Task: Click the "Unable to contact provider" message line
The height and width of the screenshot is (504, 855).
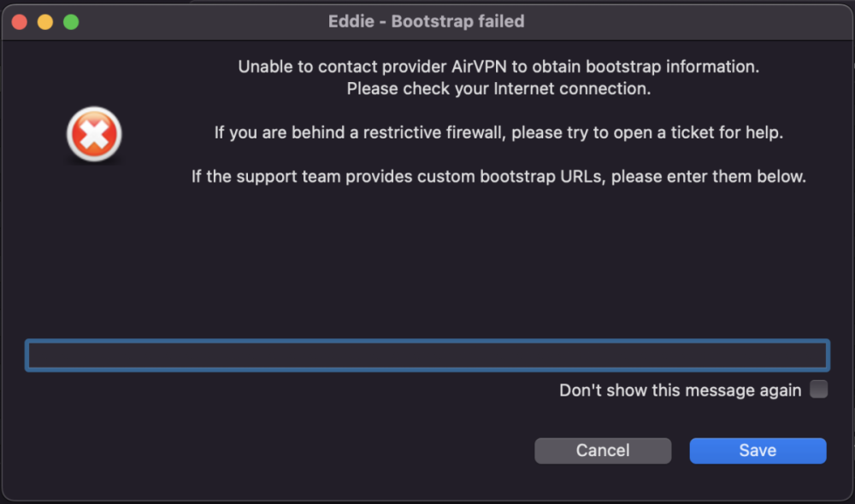Action: click(498, 67)
